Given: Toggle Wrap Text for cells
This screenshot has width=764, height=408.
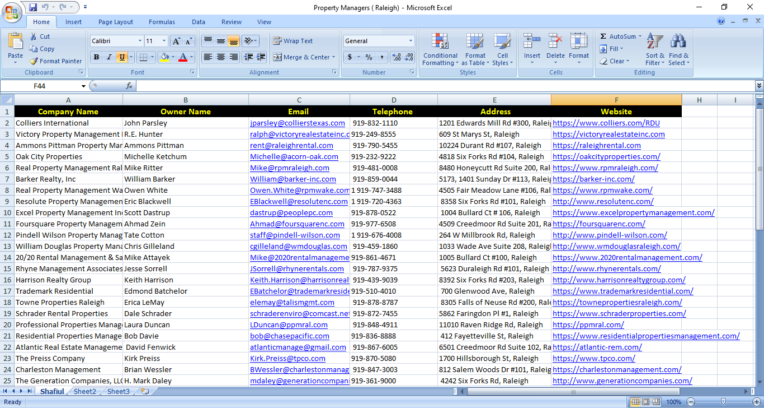Looking at the screenshot, I should 293,41.
